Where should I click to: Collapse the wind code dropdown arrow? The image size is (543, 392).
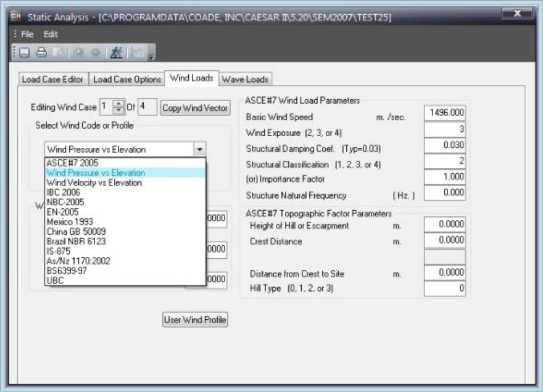tap(199, 149)
